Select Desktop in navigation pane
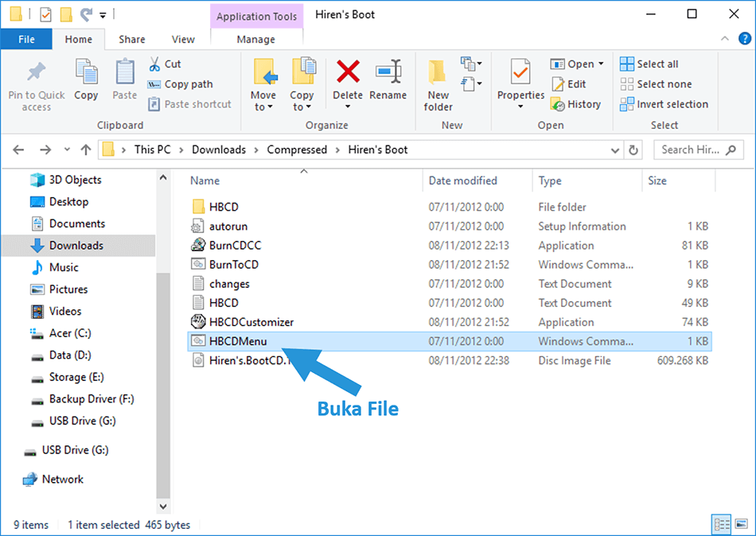Viewport: 756px width, 536px height. 59,201
